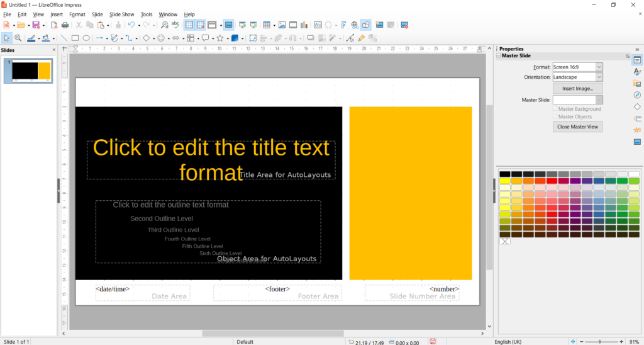
Task: Collapse the Master Slide panel section
Action: [x=499, y=56]
